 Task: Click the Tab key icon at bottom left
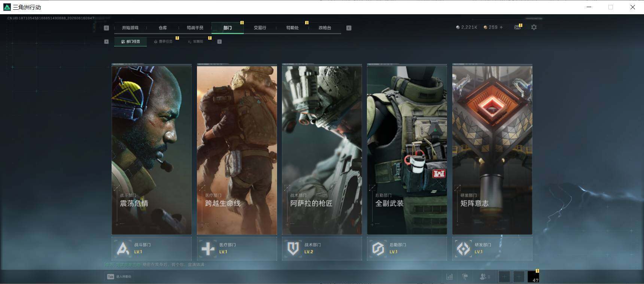click(110, 277)
